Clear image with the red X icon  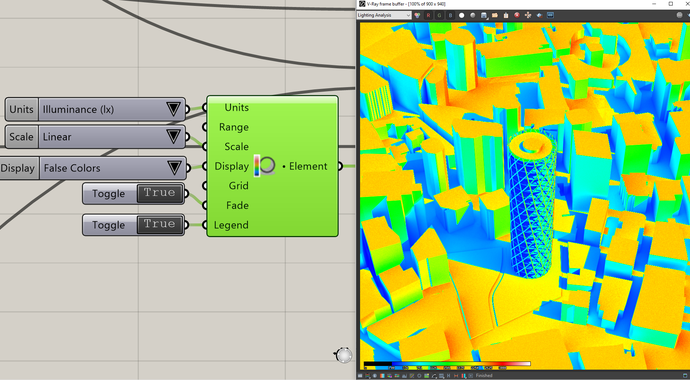(x=517, y=15)
